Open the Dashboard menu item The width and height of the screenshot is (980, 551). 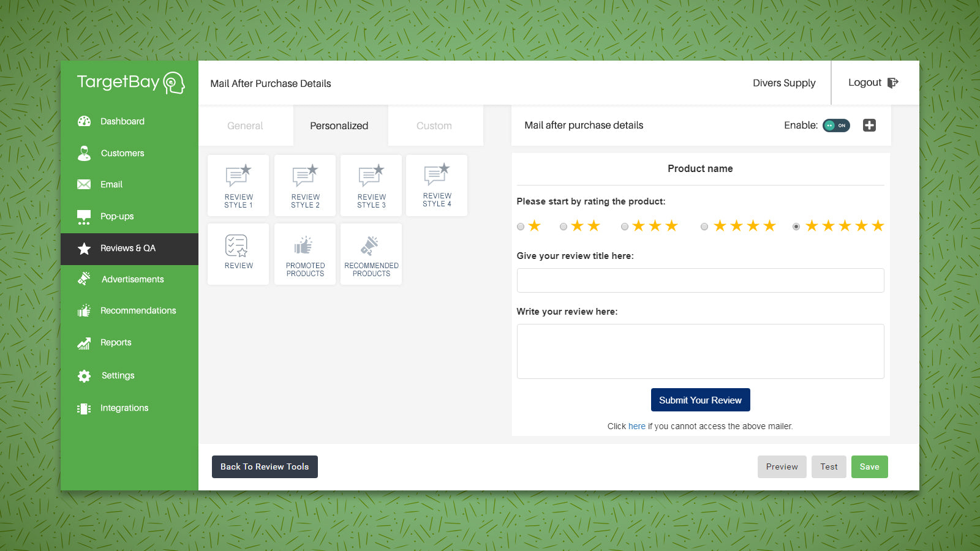pos(129,121)
